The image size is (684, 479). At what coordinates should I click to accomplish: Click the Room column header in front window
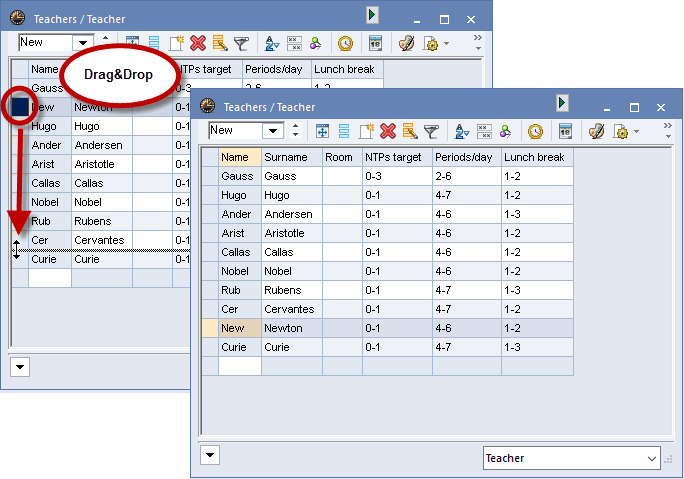(342, 157)
